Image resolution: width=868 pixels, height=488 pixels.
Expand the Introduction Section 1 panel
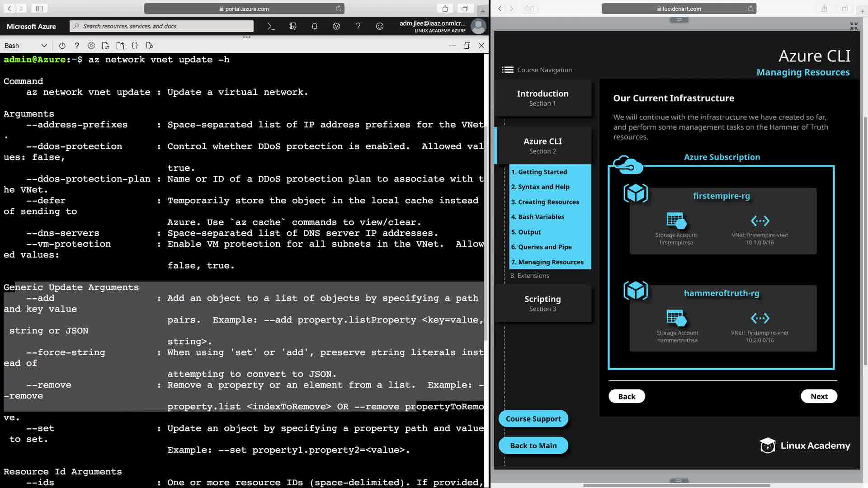coord(542,98)
